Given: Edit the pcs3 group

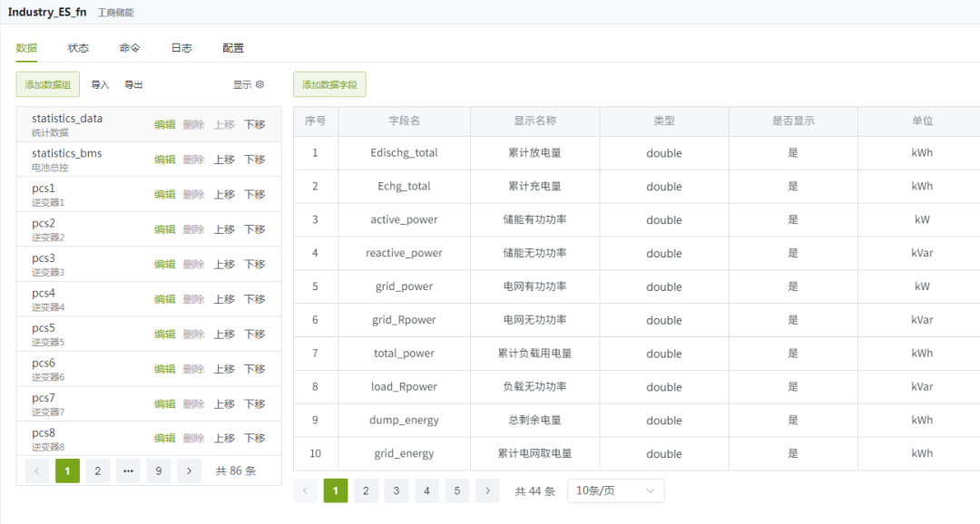Looking at the screenshot, I should 165,264.
